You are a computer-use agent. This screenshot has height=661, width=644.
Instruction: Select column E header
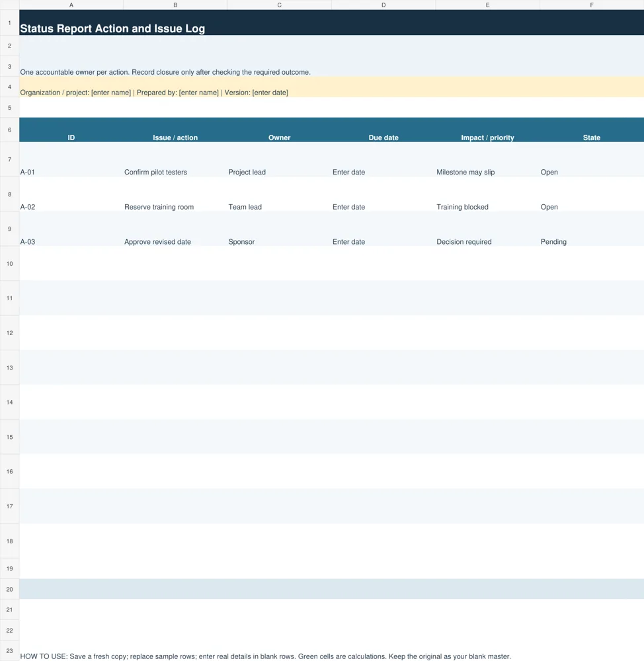pyautogui.click(x=487, y=5)
